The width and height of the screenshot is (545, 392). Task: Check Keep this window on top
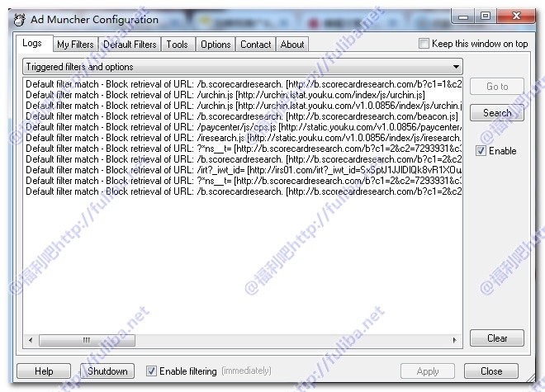tap(424, 44)
